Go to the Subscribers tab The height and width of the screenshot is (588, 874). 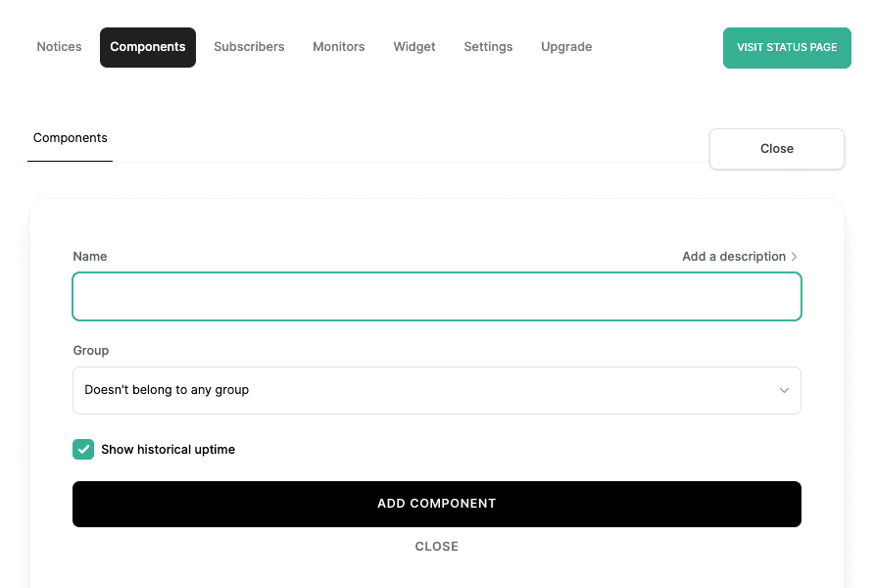tap(249, 47)
